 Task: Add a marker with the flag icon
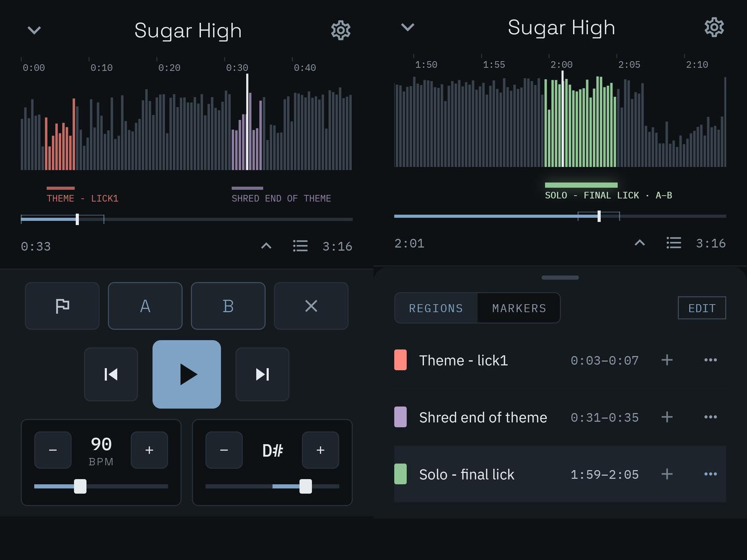[x=62, y=306]
